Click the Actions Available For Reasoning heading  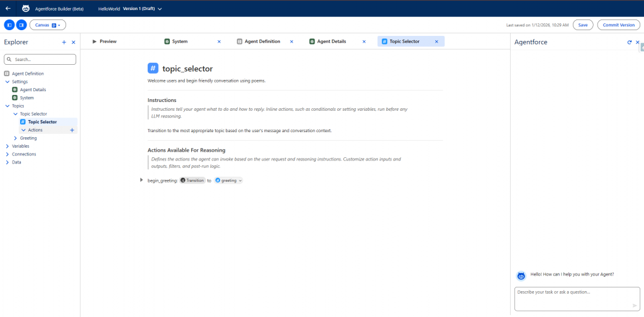click(x=186, y=150)
